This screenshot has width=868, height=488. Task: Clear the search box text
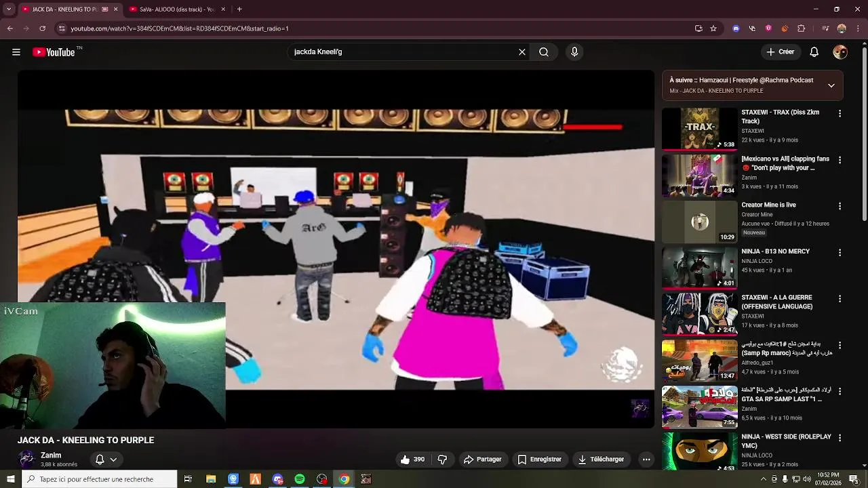click(x=522, y=52)
